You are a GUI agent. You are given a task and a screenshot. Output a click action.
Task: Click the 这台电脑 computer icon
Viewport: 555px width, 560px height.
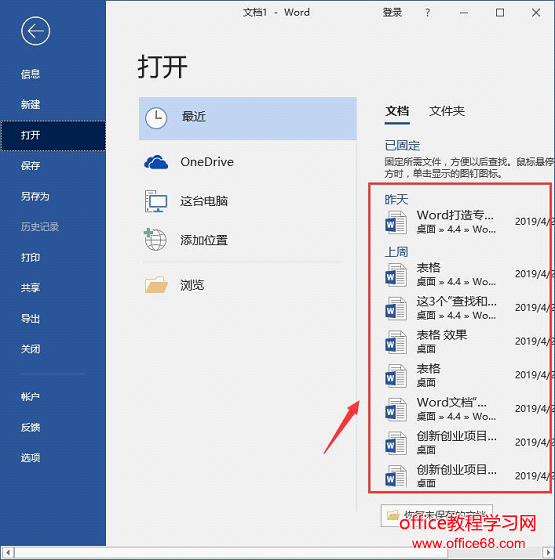click(x=156, y=201)
